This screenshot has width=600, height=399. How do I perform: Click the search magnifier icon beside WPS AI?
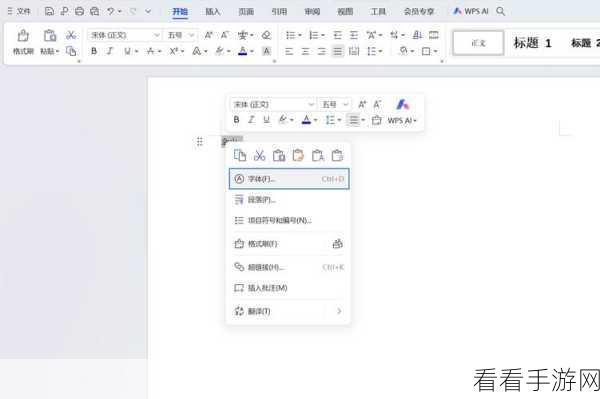pyautogui.click(x=501, y=11)
